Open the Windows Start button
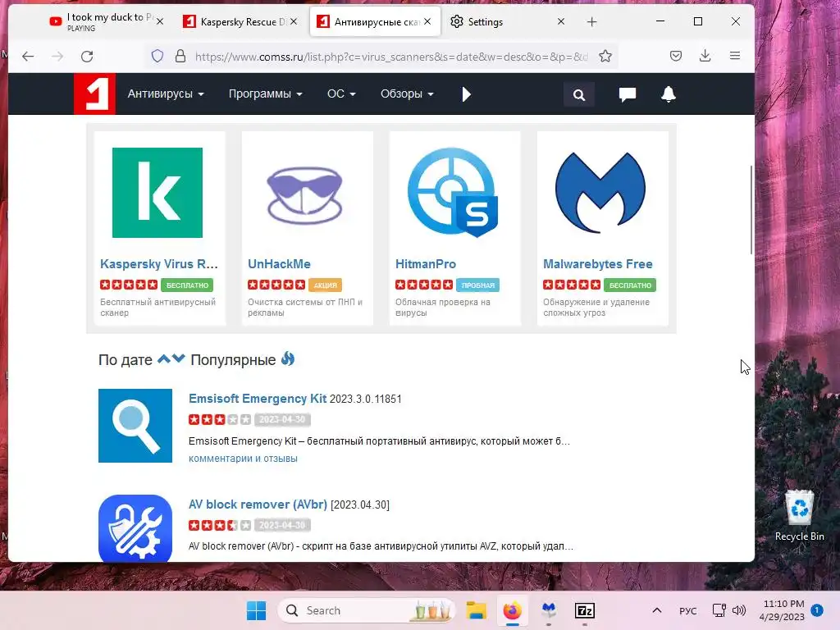 (x=256, y=610)
